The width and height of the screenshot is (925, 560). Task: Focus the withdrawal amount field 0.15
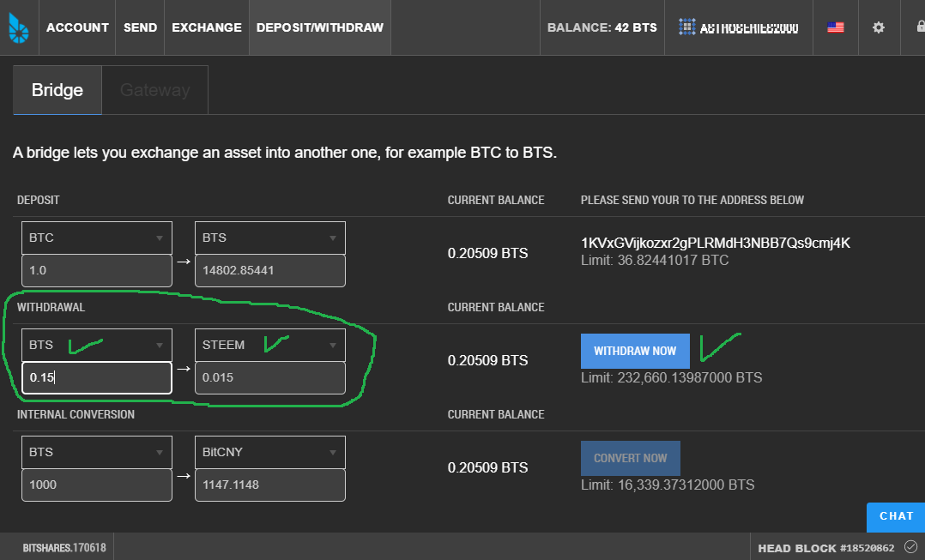pyautogui.click(x=97, y=378)
